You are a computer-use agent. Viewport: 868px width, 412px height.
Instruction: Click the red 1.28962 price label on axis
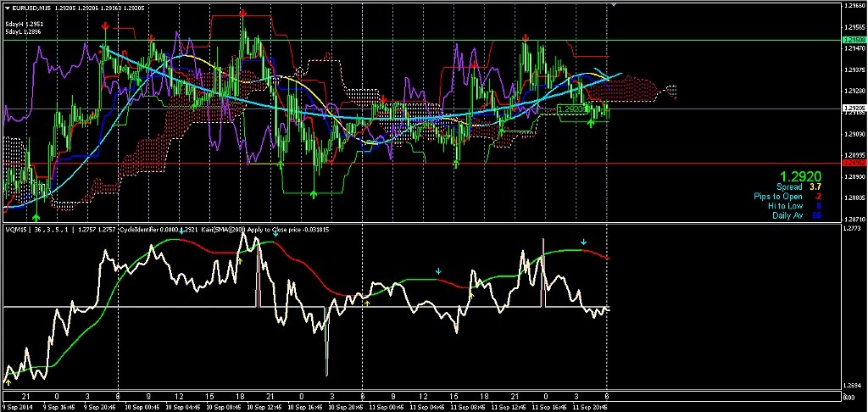point(854,162)
